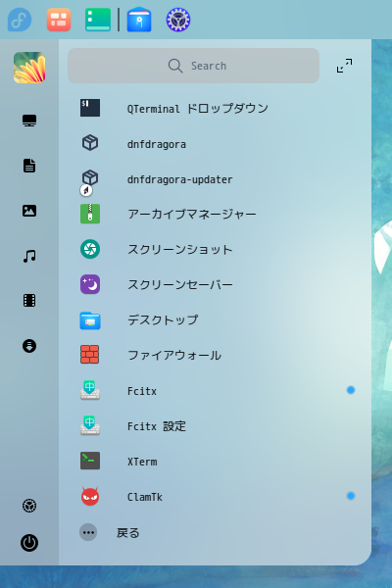Click the power button in sidebar
The width and height of the screenshot is (392, 588).
coord(29,543)
